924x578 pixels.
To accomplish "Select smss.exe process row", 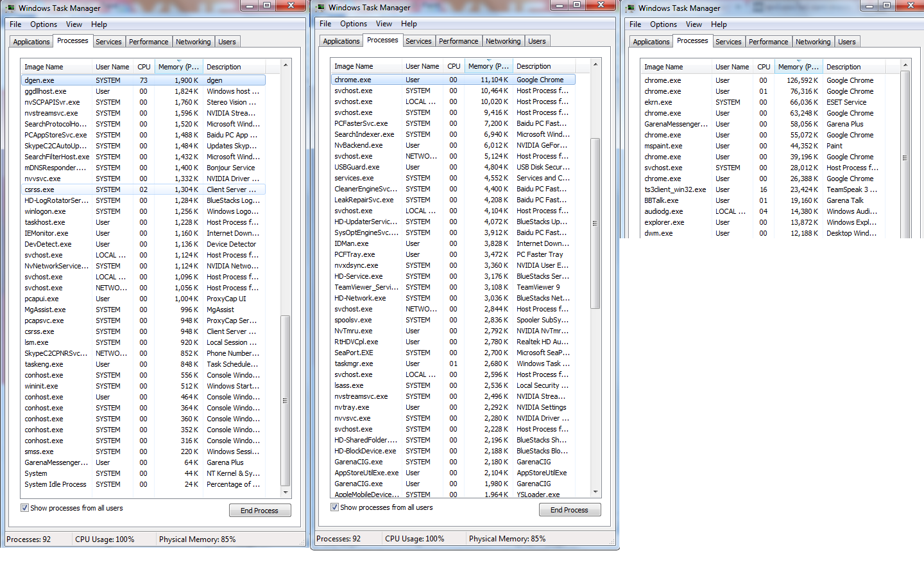I will pyautogui.click(x=143, y=451).
